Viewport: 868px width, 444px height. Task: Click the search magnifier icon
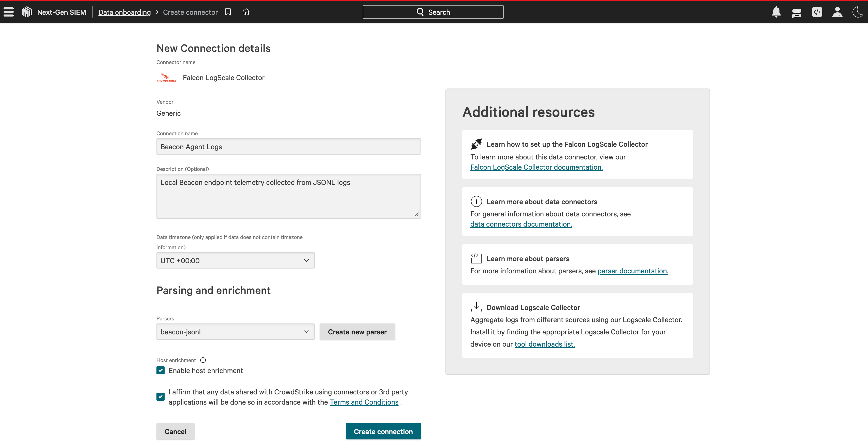click(420, 12)
